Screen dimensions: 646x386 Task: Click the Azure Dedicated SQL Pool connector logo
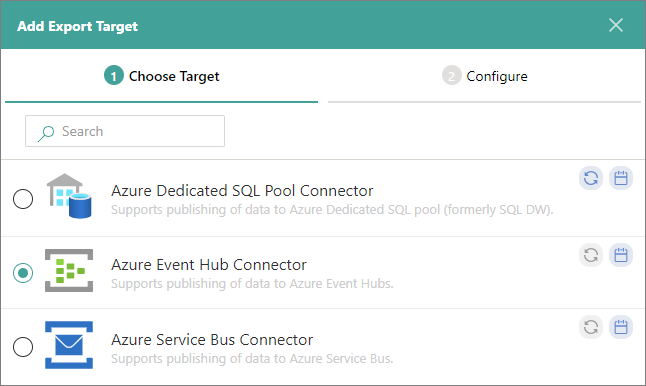(x=69, y=196)
